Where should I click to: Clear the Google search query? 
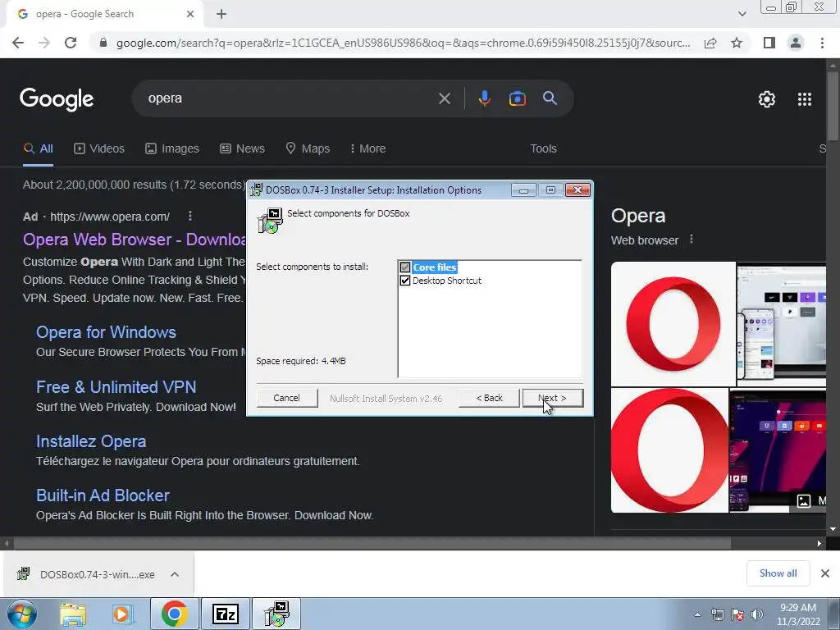pyautogui.click(x=444, y=98)
